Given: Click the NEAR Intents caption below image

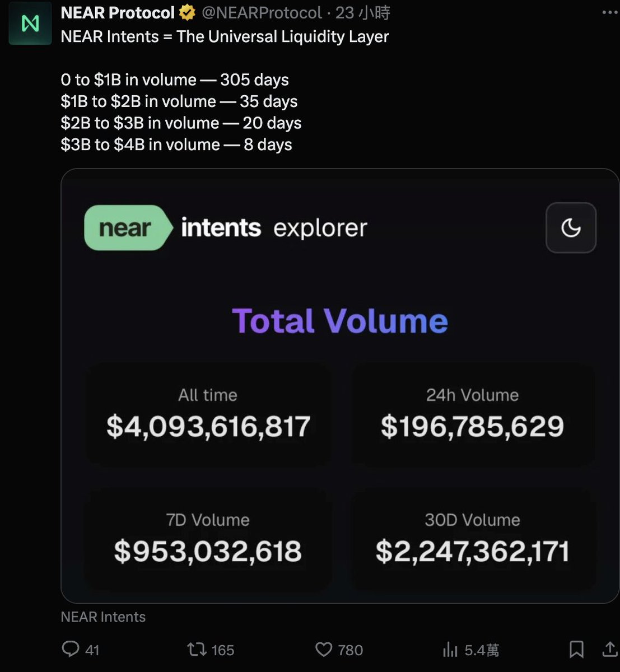Looking at the screenshot, I should click(x=103, y=617).
